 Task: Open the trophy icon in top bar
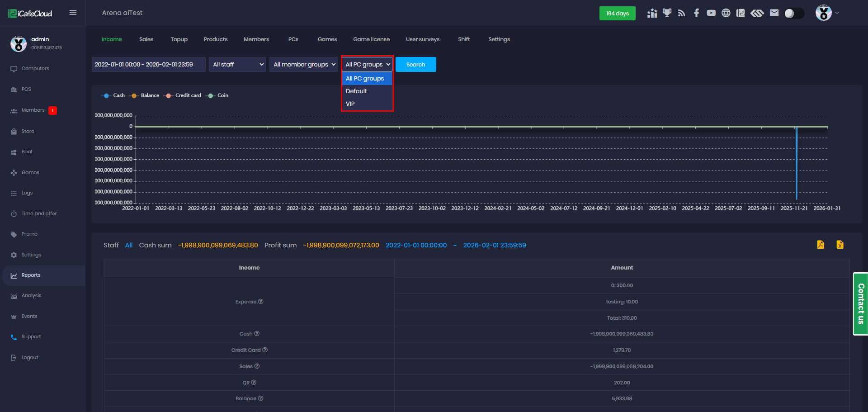pos(667,13)
